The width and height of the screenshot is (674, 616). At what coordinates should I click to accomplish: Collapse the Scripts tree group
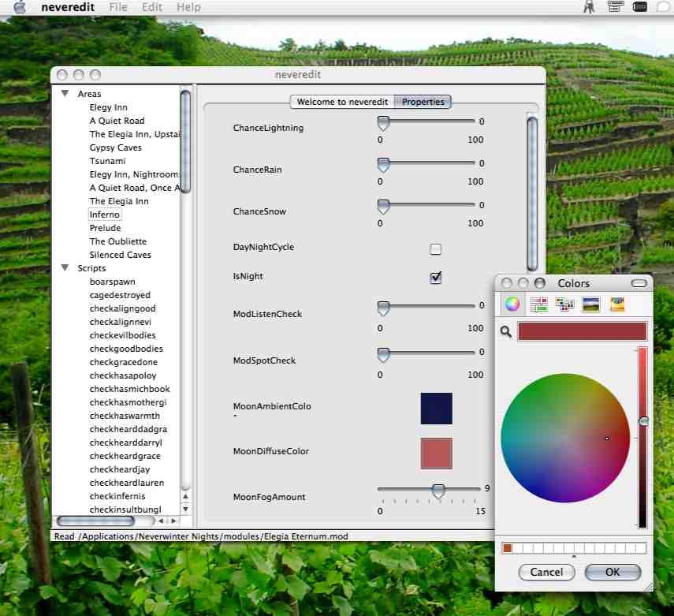click(65, 268)
